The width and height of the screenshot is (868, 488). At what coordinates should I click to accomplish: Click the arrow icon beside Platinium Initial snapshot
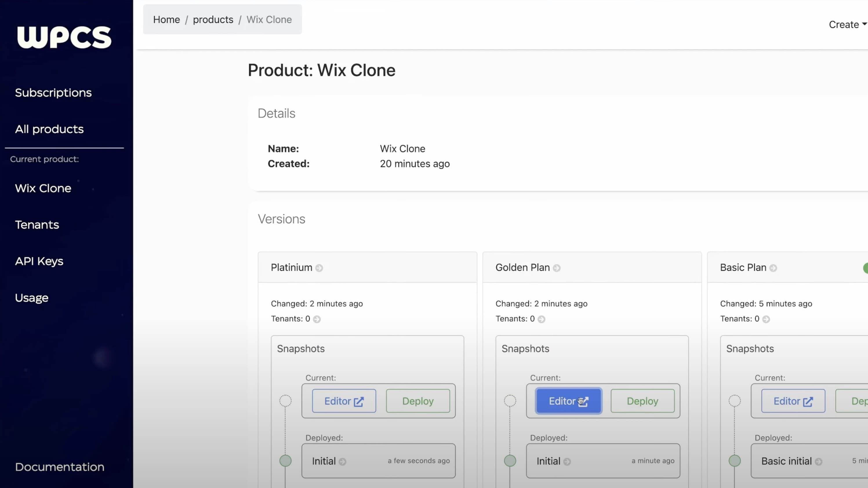(342, 462)
